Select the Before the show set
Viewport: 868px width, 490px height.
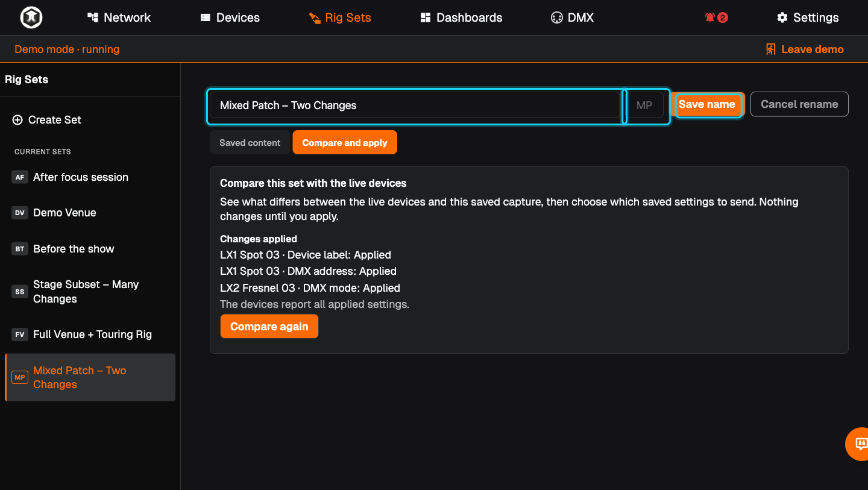click(x=90, y=249)
